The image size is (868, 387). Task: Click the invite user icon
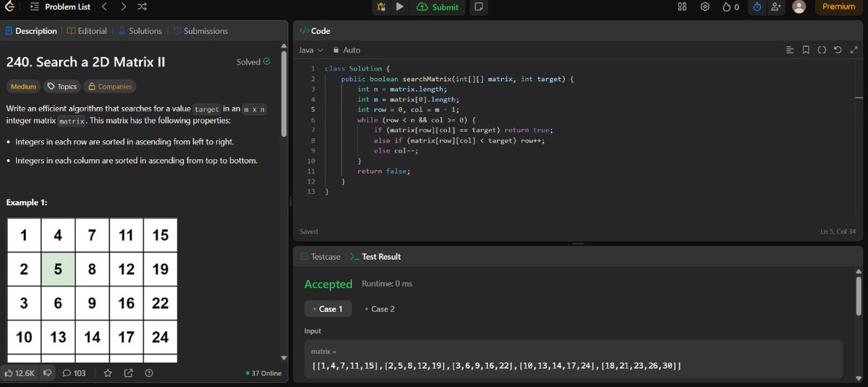click(x=777, y=7)
